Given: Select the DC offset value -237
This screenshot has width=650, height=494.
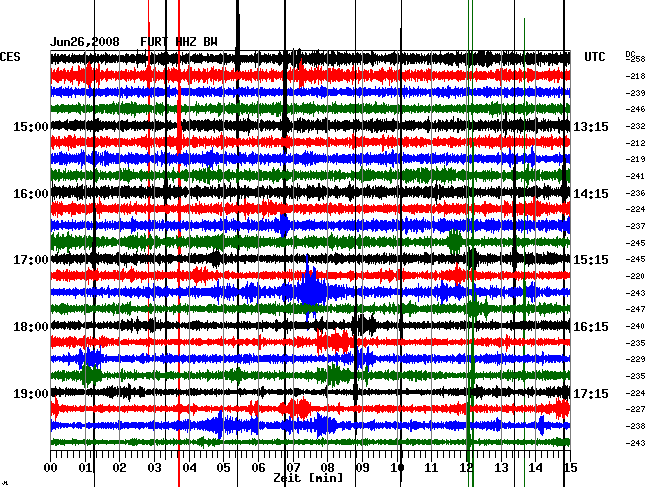Looking at the screenshot, I should coord(635,226).
